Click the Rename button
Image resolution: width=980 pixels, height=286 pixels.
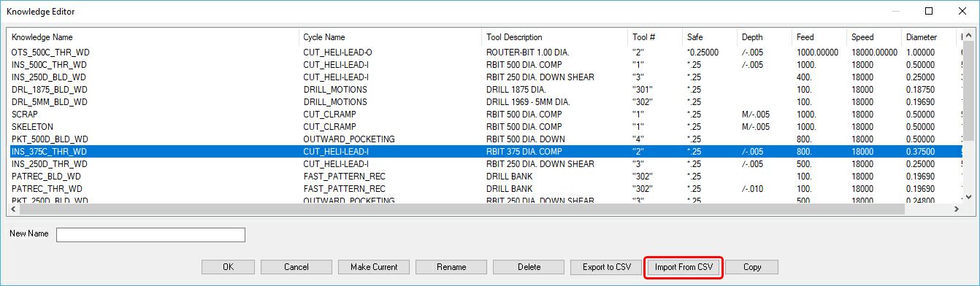click(x=451, y=267)
